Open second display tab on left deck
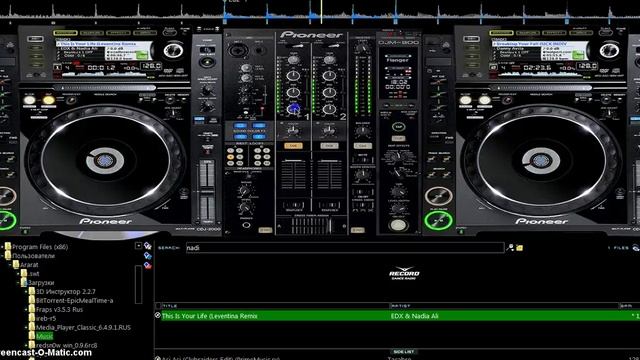640x360 pixels. pyautogui.click(x=92, y=33)
